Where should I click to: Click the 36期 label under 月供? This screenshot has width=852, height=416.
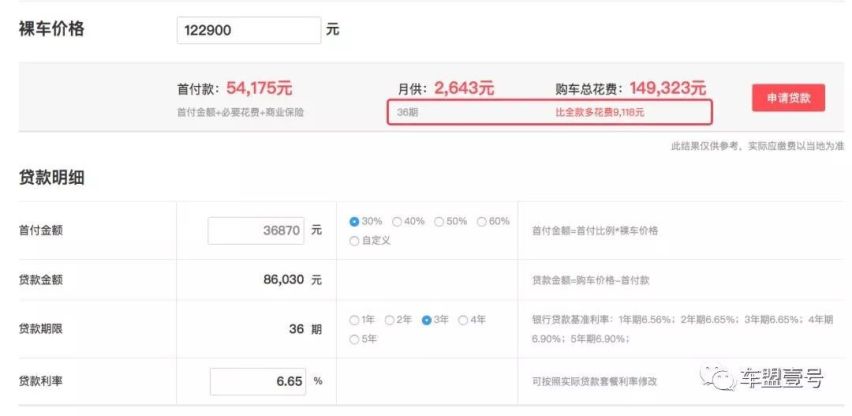pyautogui.click(x=408, y=113)
